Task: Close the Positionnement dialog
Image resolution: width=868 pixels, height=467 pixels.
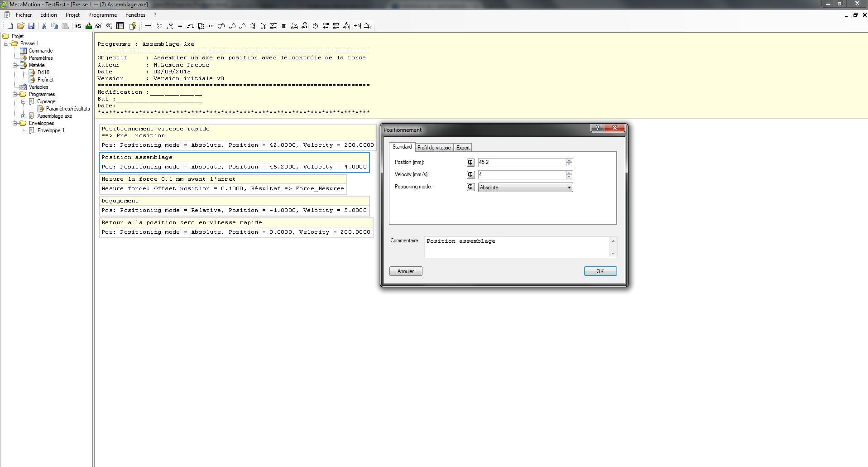Action: coord(614,128)
